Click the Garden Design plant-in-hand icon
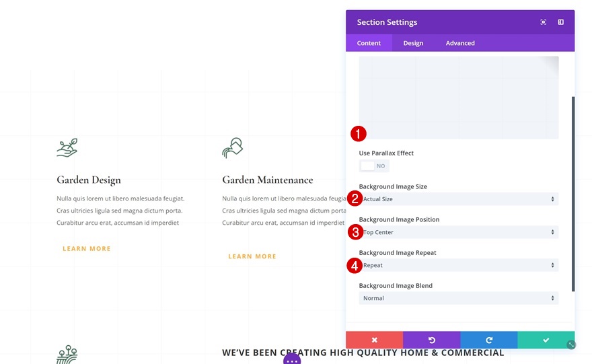Viewport: 592px width, 364px height. tap(67, 147)
